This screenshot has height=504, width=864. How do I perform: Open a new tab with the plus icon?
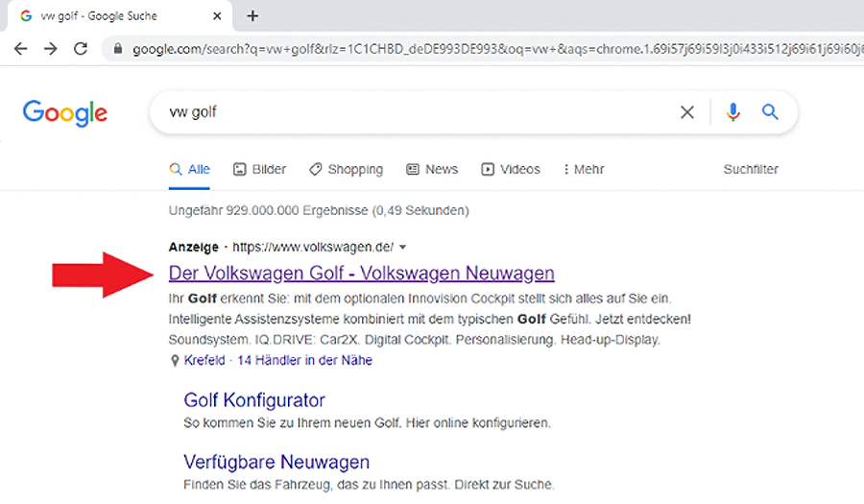click(252, 16)
